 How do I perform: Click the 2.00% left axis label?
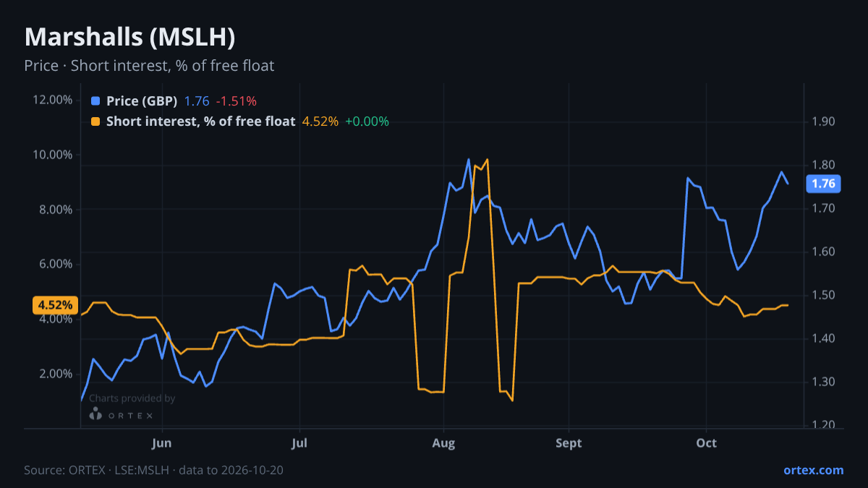(55, 374)
